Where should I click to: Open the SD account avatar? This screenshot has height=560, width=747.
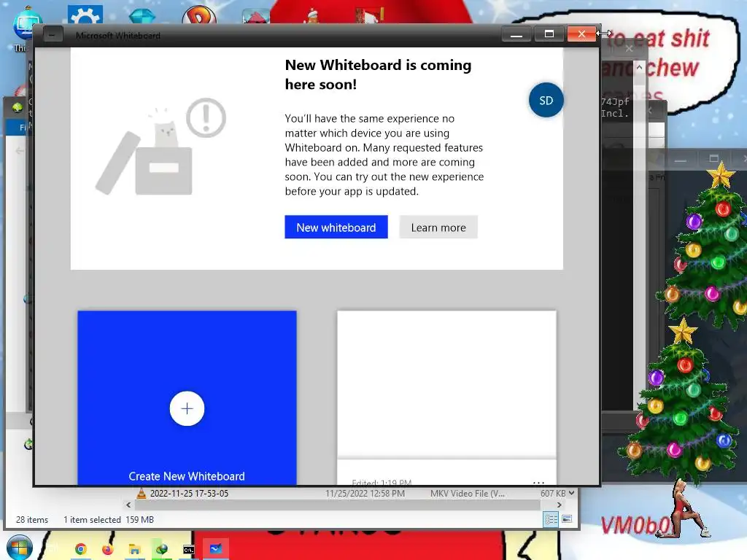click(546, 100)
